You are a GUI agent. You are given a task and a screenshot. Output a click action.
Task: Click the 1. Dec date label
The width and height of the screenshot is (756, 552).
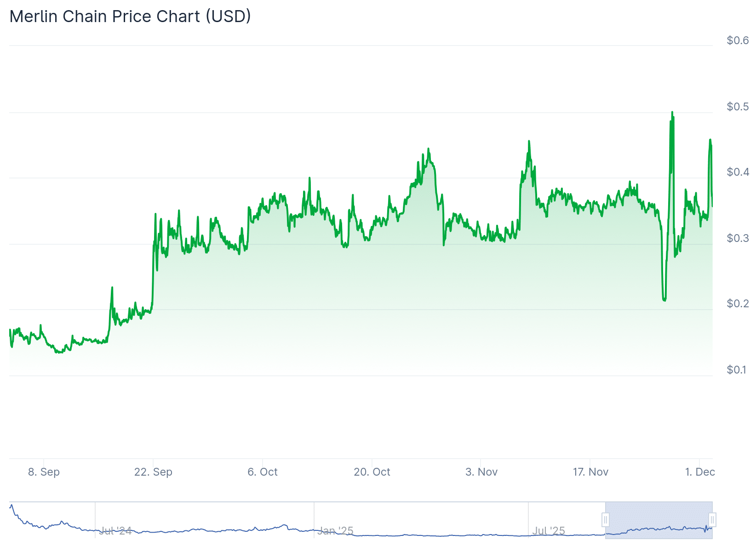(x=699, y=472)
